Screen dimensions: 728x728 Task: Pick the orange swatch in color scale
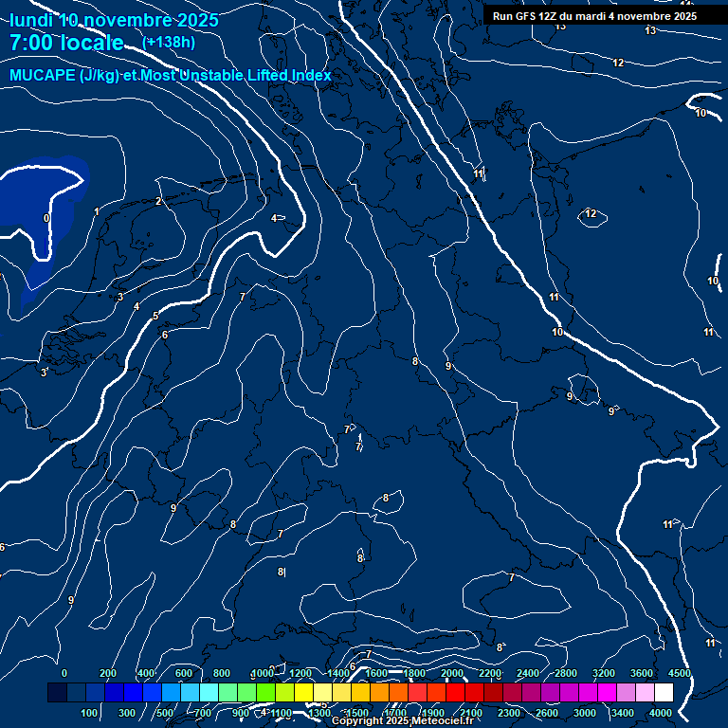[379, 694]
